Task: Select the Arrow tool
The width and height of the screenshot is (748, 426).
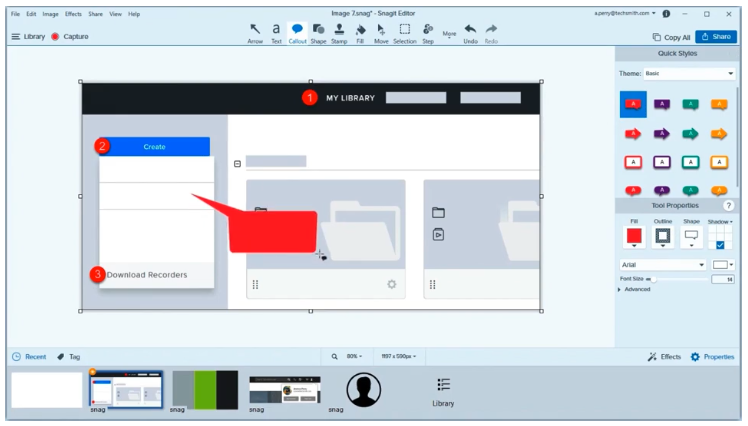Action: 255,32
